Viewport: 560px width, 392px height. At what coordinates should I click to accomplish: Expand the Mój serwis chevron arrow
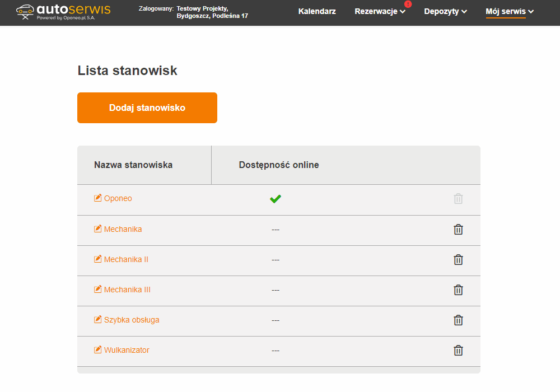coord(531,12)
